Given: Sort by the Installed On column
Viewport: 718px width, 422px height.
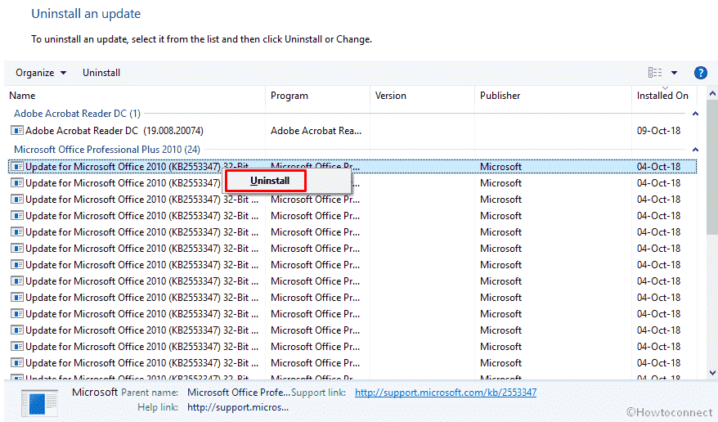Looking at the screenshot, I should pos(663,96).
